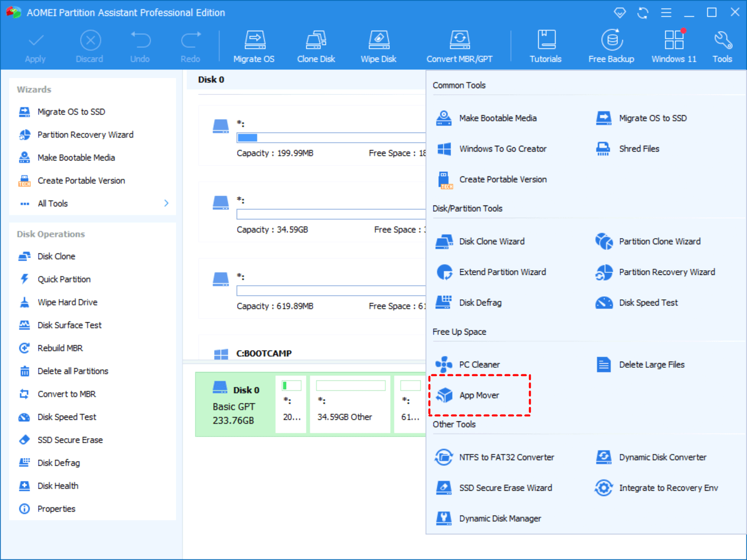Open the Free Backup tool
747x560 pixels.
[611, 46]
